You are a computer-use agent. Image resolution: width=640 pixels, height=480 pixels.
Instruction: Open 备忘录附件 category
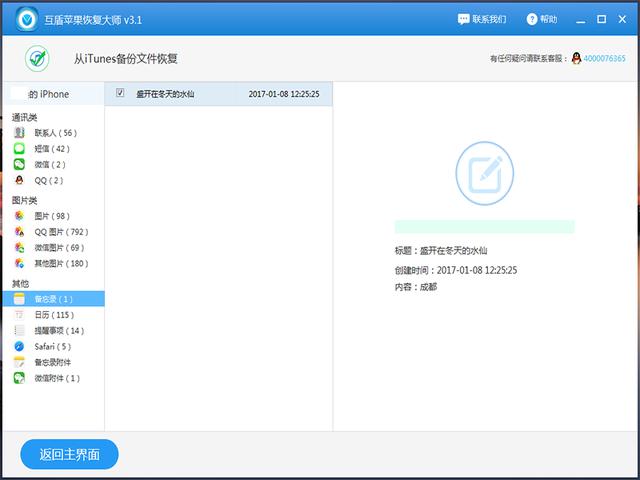coord(53,362)
